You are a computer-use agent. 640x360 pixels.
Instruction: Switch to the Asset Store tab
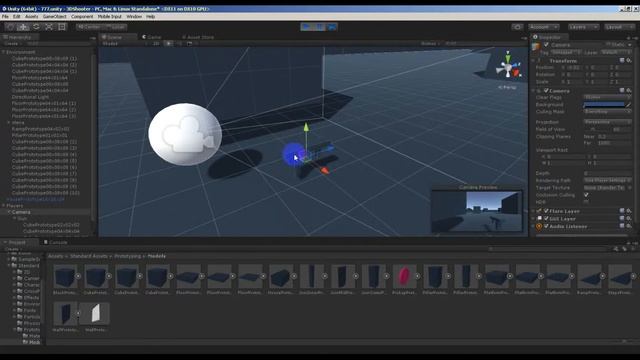click(198, 37)
